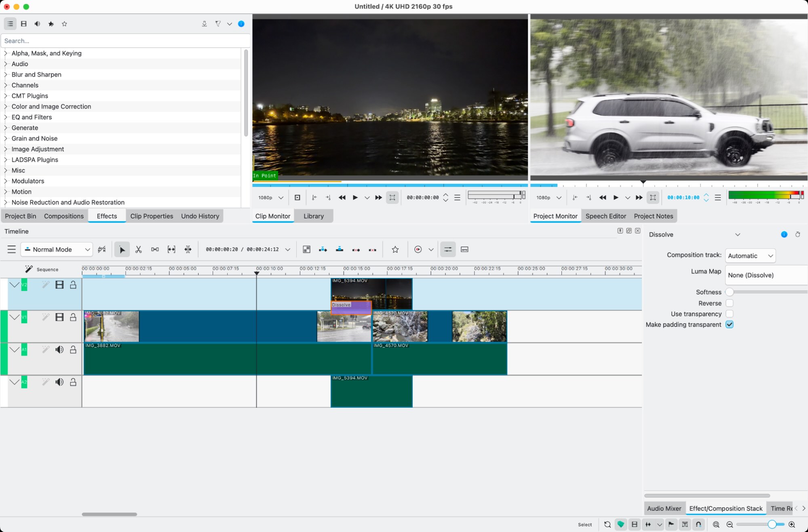This screenshot has width=808, height=532.
Task: Toggle the Reverse checkbox
Action: click(729, 303)
